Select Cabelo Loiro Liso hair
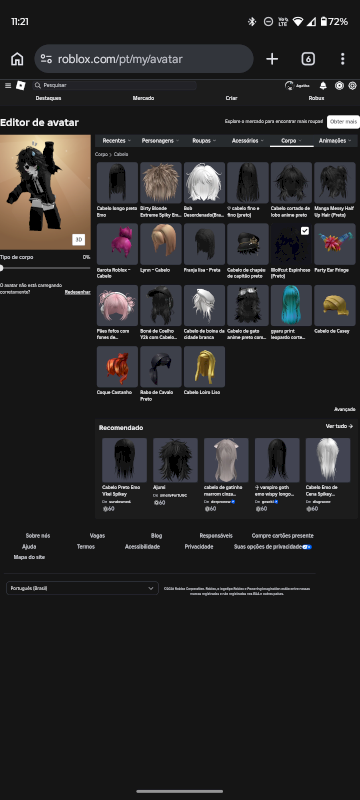The width and height of the screenshot is (360, 800). coord(204,366)
